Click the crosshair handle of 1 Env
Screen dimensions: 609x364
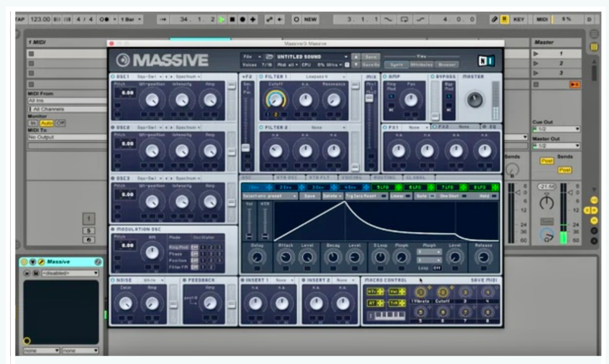(270, 187)
